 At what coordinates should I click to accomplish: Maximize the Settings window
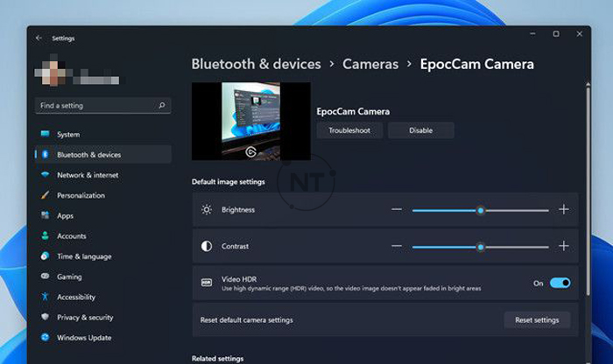pos(556,34)
